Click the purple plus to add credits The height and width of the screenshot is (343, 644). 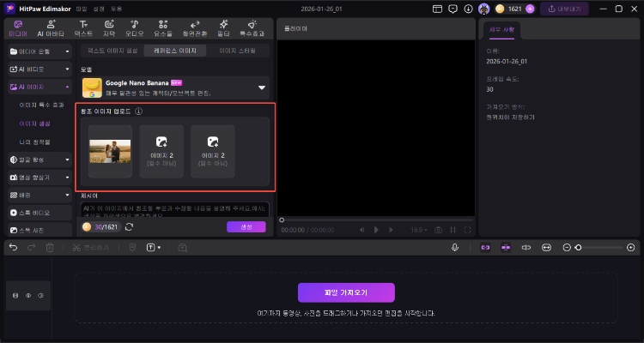(530, 9)
